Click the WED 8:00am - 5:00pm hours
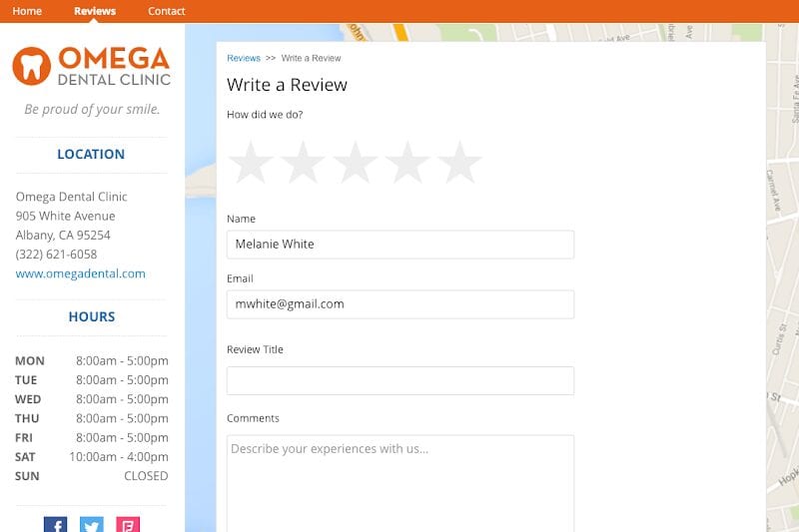Image resolution: width=799 pixels, height=532 pixels. (92, 399)
